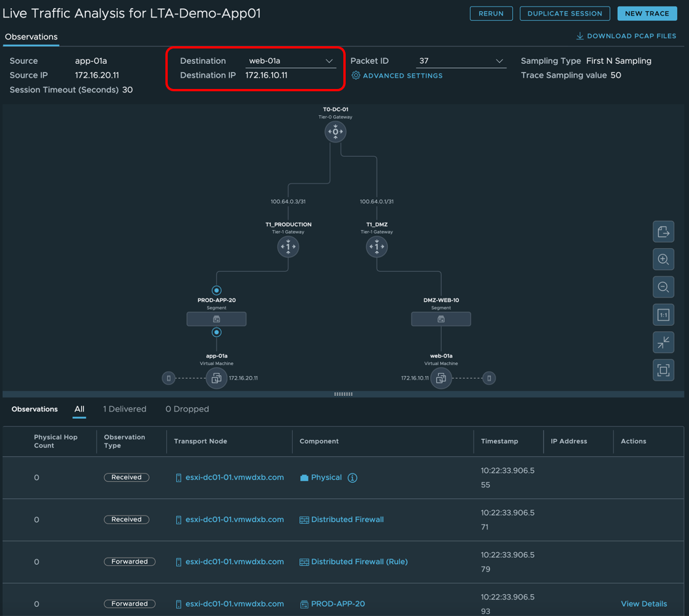
Task: Click the export topology icon
Action: 663,232
